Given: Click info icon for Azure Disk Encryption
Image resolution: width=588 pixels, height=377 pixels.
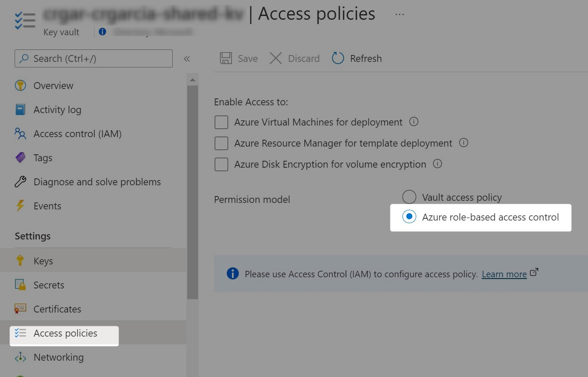Looking at the screenshot, I should coord(437,164).
